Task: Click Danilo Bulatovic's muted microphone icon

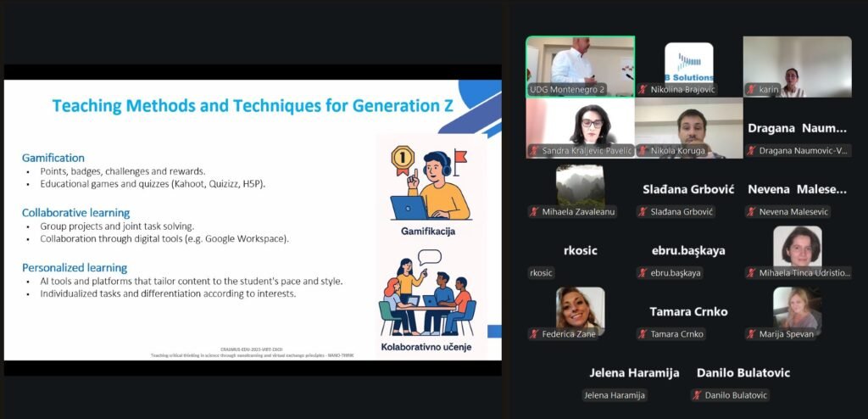Action: (x=697, y=395)
